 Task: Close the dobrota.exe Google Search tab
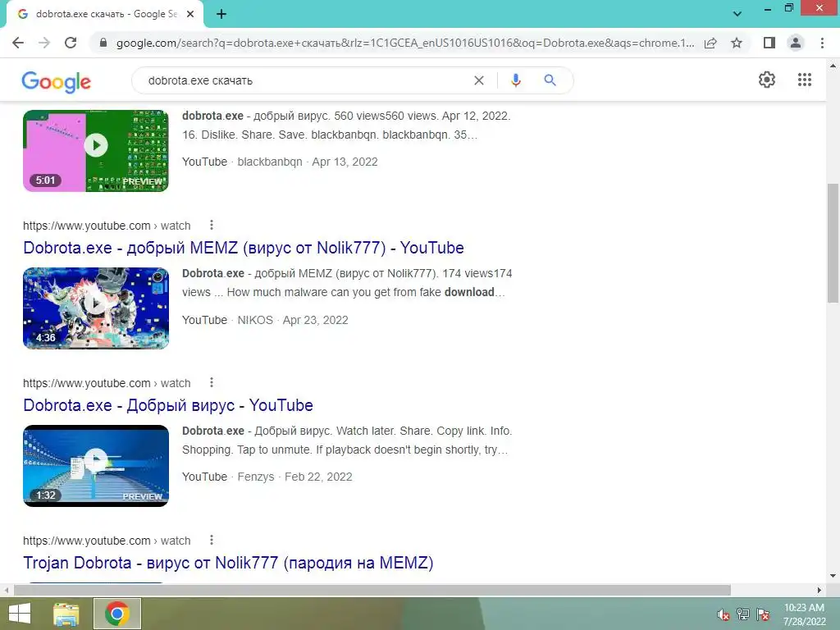[x=190, y=15]
